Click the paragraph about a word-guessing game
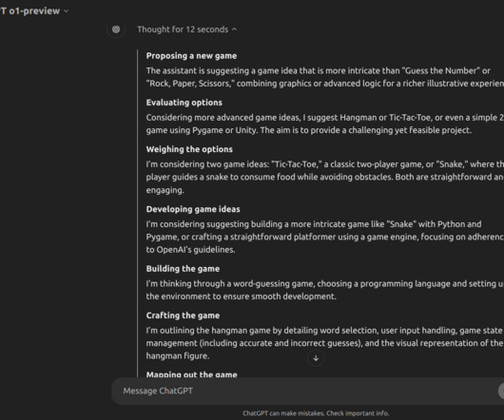The image size is (504, 420). pyautogui.click(x=325, y=290)
